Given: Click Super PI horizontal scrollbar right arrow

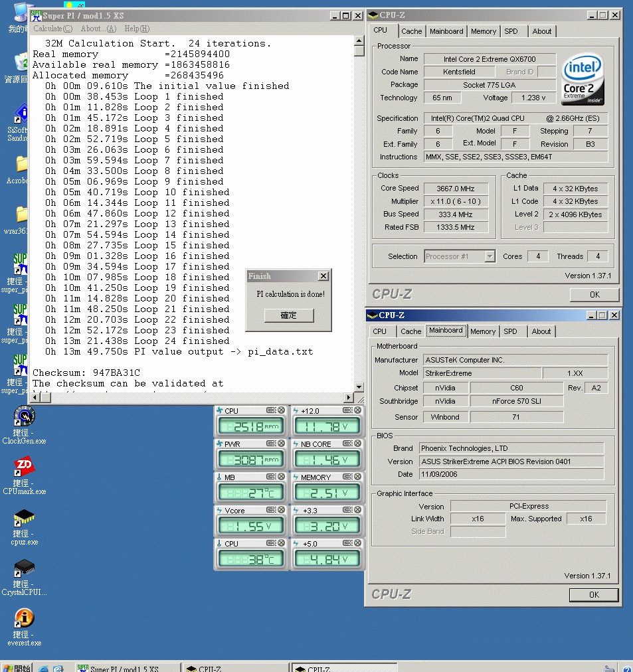Looking at the screenshot, I should 349,398.
